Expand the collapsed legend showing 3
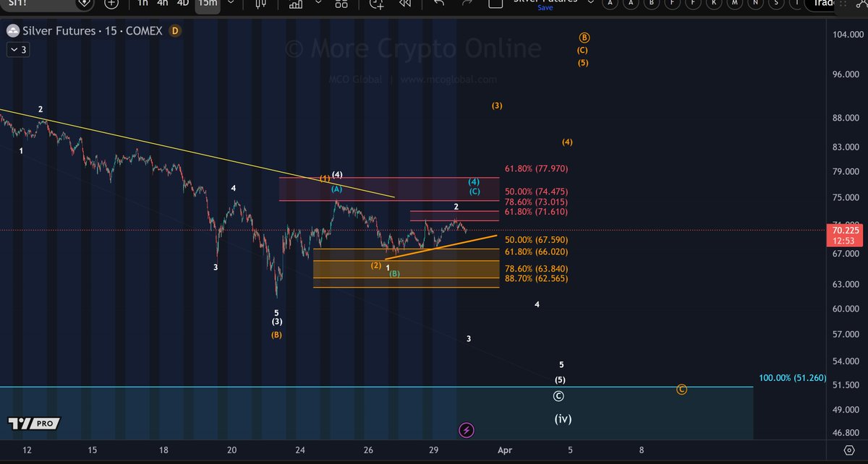 [17, 50]
